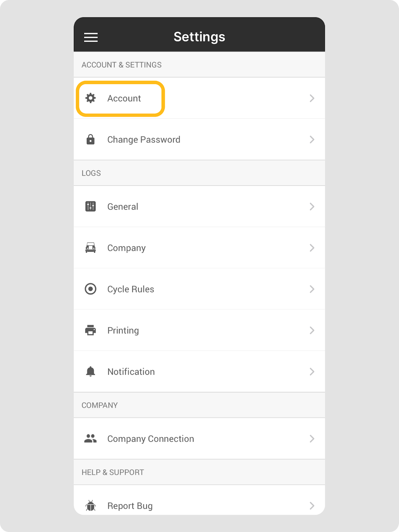Expand Change Password via right chevron
The height and width of the screenshot is (532, 399).
tap(312, 139)
